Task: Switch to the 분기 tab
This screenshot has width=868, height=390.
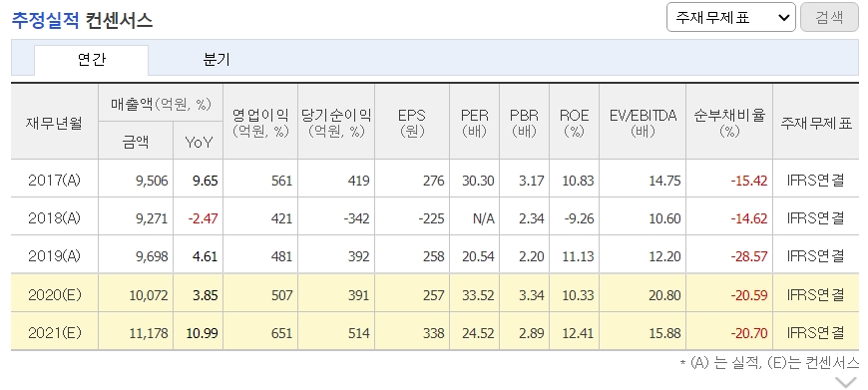Action: click(217, 60)
